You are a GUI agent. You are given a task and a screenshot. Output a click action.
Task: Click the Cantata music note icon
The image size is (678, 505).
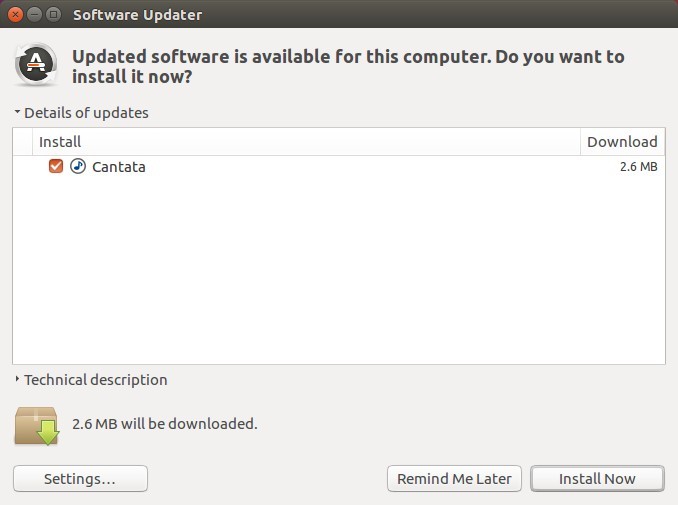(78, 166)
